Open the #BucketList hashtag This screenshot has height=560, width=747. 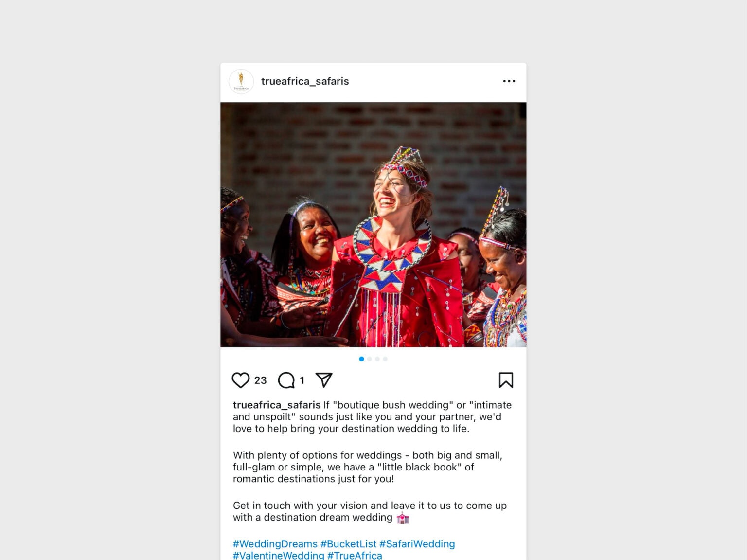[x=348, y=544]
